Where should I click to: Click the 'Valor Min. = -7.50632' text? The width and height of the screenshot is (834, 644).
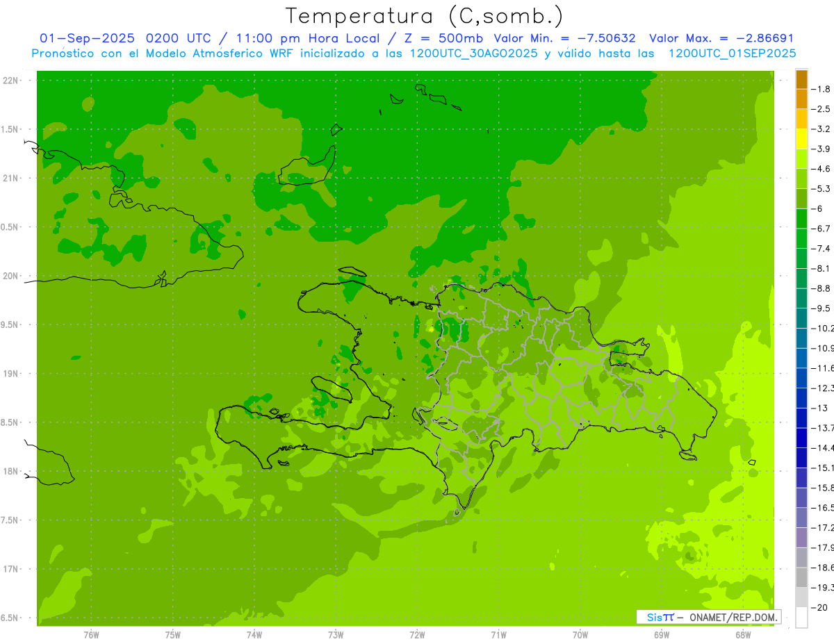click(564, 38)
